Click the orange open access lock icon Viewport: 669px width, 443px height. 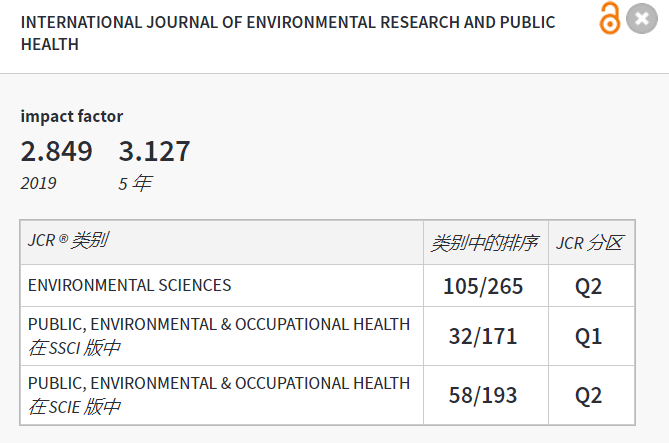(609, 19)
